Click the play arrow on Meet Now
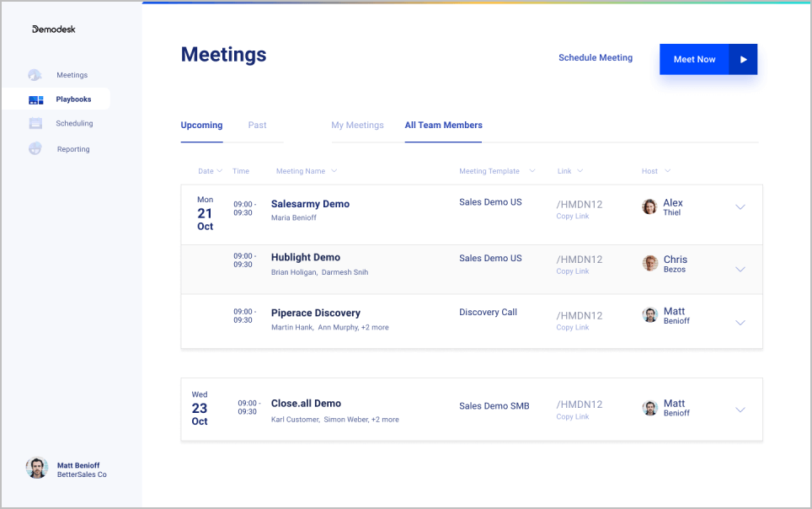Screen dimensions: 812x509 click(x=743, y=59)
